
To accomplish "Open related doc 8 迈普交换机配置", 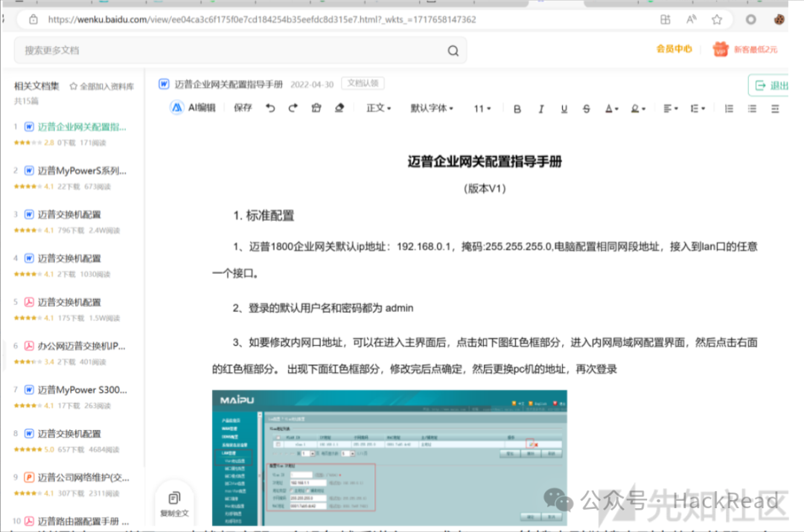I will coord(69,434).
